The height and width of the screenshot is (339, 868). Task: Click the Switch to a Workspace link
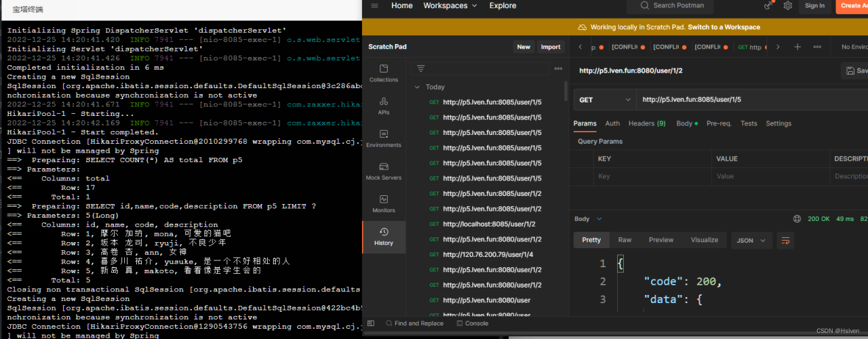click(724, 27)
